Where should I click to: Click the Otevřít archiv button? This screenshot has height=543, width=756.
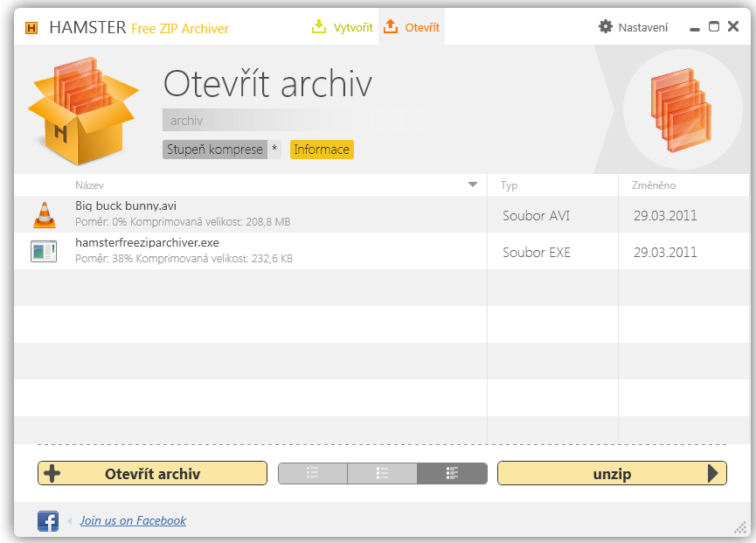pos(152,473)
